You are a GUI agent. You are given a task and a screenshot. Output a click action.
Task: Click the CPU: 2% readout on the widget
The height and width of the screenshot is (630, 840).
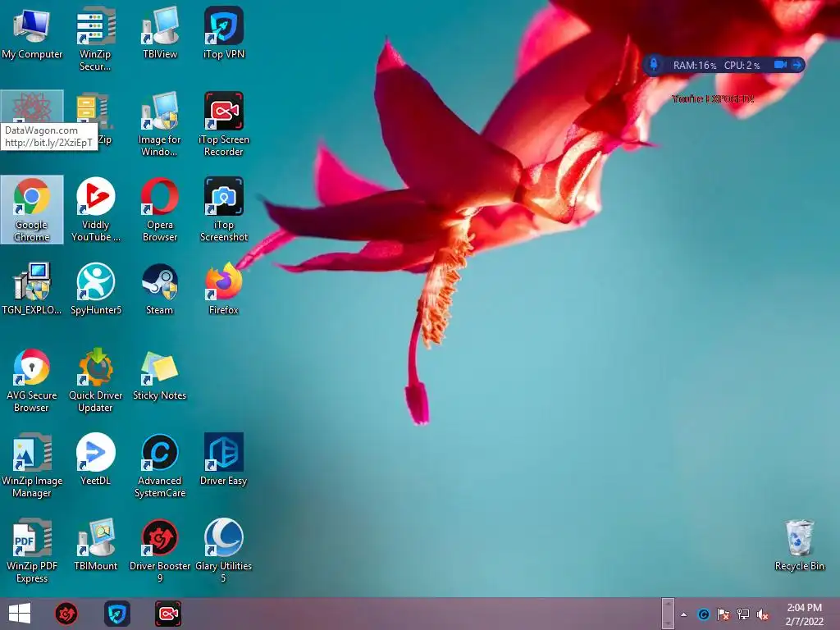742,66
